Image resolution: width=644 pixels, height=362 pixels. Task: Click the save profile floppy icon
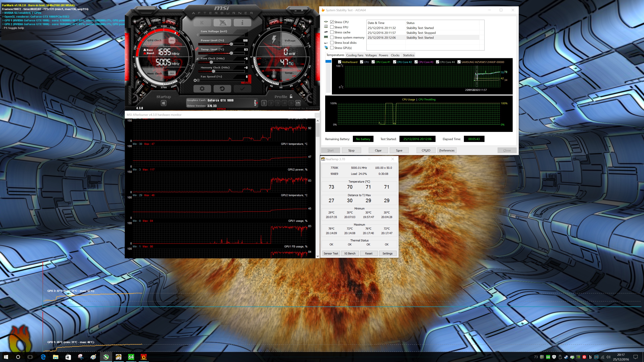[x=298, y=103]
